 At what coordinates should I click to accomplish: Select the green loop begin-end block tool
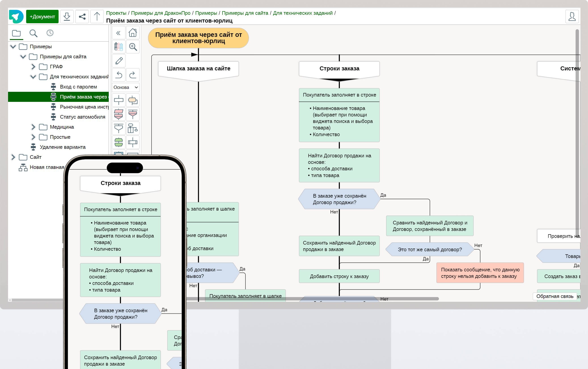pyautogui.click(x=119, y=143)
